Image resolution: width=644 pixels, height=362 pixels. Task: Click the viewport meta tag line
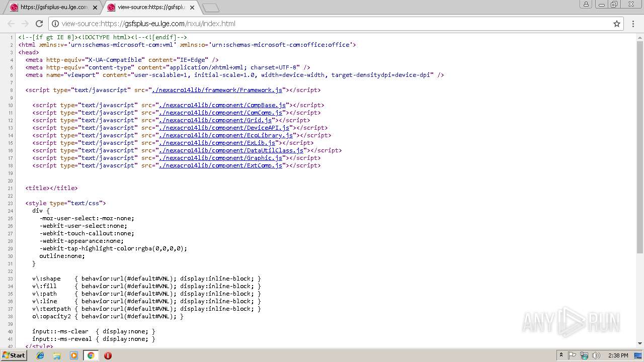(x=234, y=75)
